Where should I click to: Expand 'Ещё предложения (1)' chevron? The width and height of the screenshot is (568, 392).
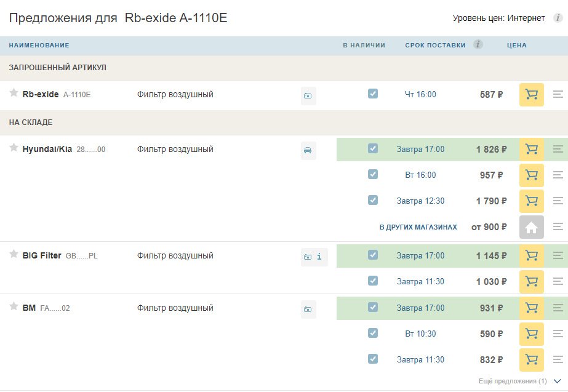tap(557, 381)
